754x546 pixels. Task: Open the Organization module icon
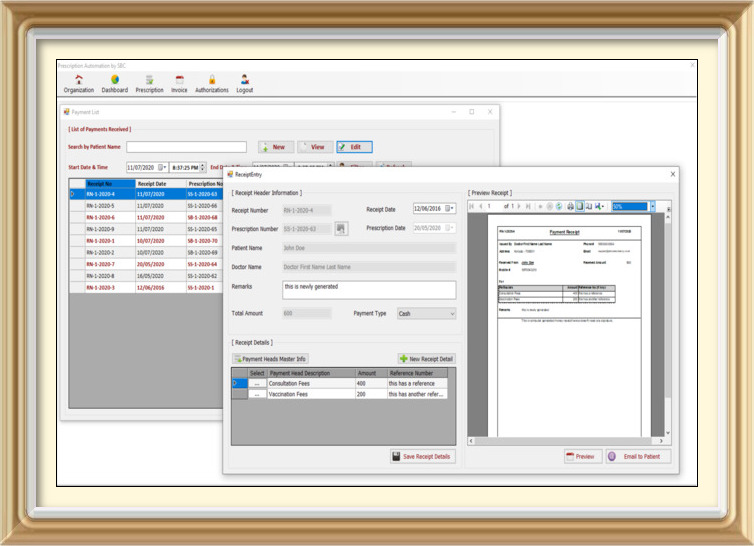[x=78, y=80]
